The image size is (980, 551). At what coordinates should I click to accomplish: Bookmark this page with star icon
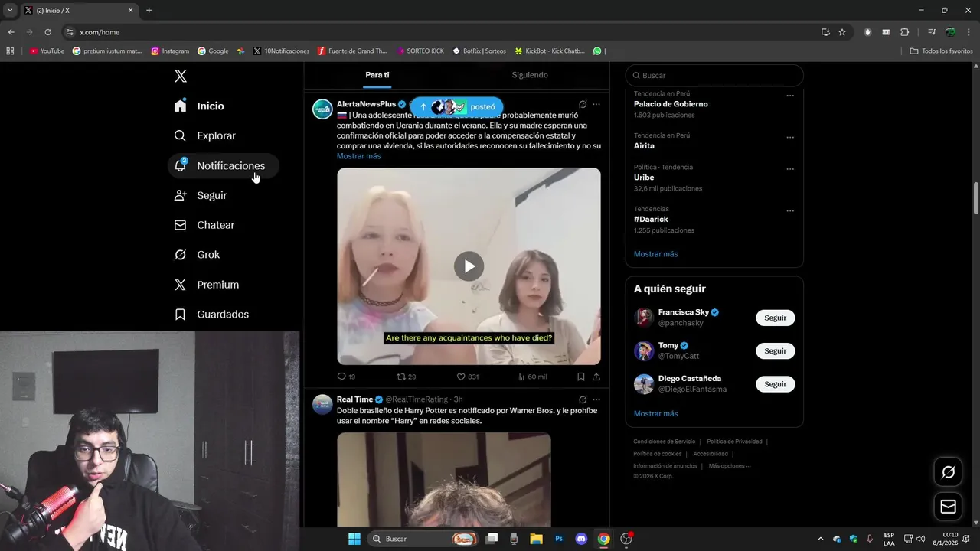click(x=842, y=32)
